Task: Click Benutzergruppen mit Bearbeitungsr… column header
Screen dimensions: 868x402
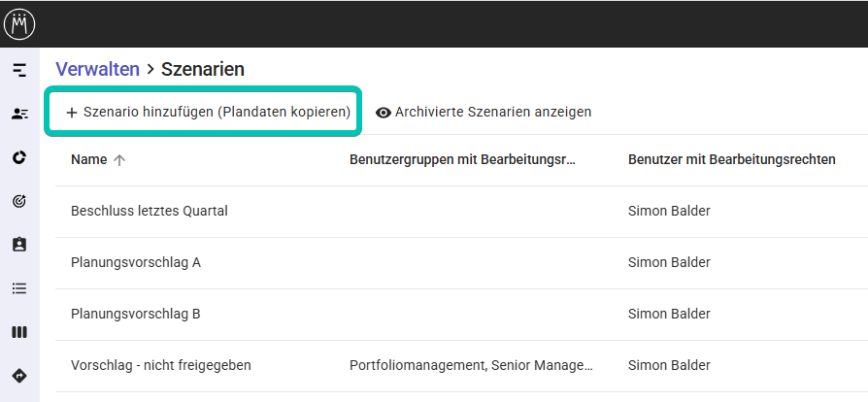Action: coord(462,159)
